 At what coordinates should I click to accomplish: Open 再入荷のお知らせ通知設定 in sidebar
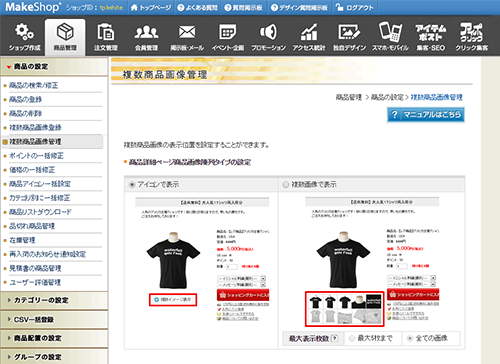click(48, 254)
